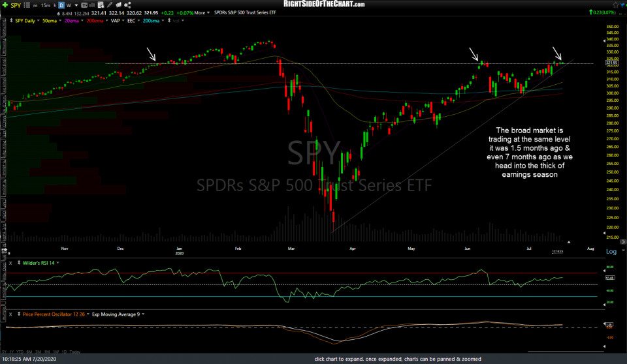Click the scroll-right arrow at chart edge

pos(622,242)
